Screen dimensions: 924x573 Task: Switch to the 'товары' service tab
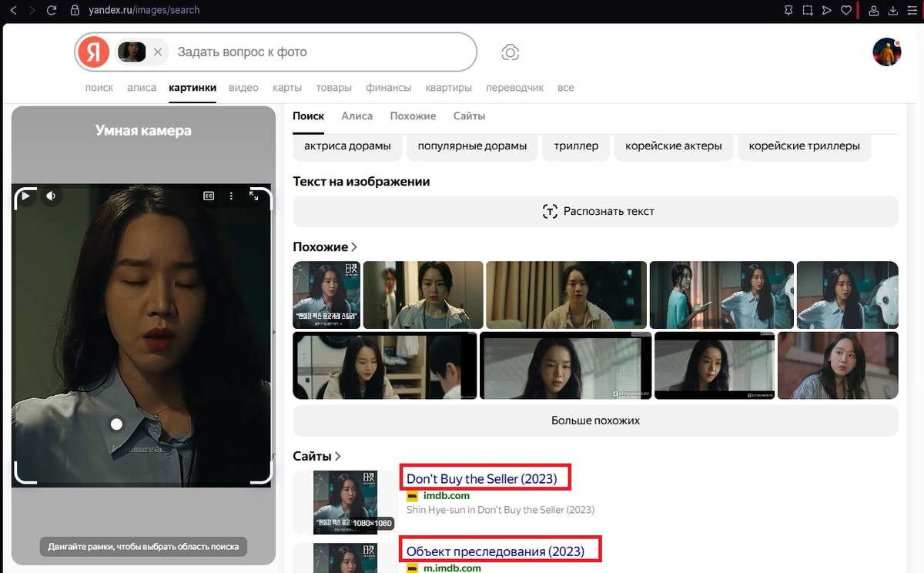pos(333,88)
